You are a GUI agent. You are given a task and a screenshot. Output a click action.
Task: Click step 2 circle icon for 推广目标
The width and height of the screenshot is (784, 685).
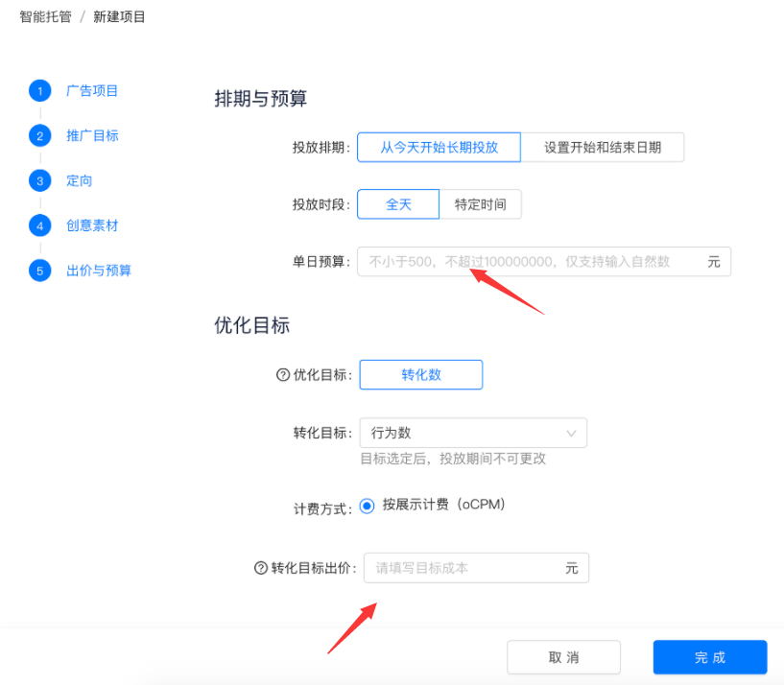39,136
